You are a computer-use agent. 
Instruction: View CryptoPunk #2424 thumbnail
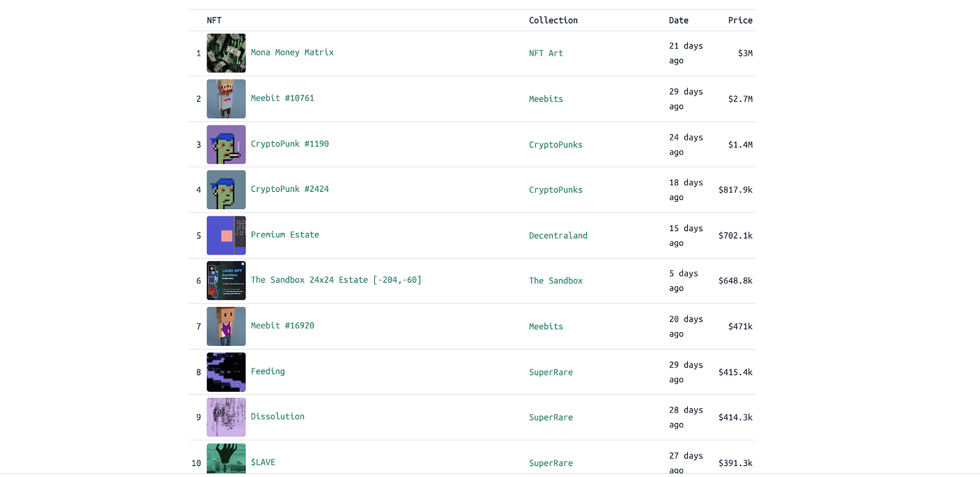click(x=226, y=189)
